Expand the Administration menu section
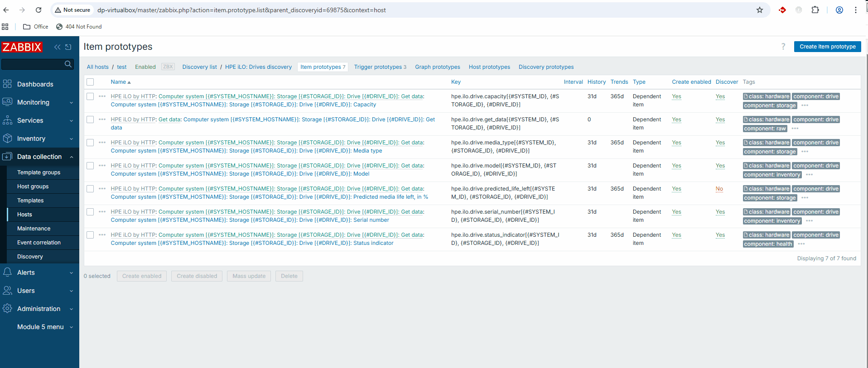 coord(39,309)
